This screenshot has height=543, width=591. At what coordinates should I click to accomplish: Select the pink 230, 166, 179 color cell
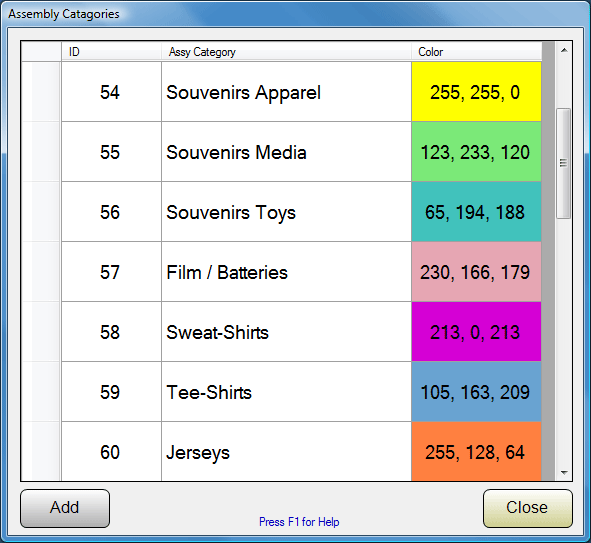(476, 271)
